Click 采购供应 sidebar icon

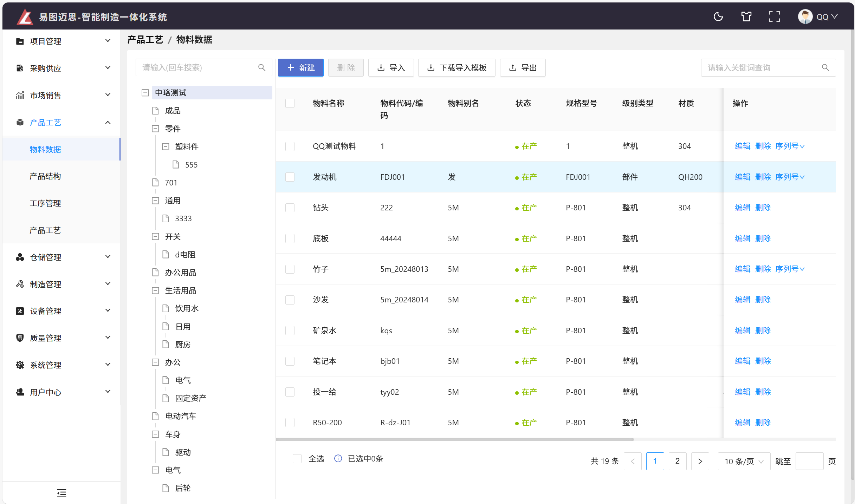tap(20, 68)
